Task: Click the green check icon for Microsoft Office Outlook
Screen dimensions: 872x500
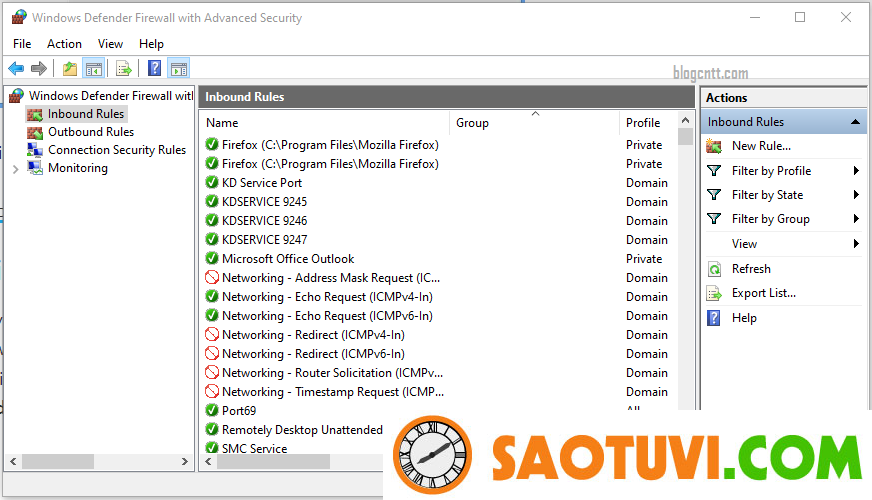Action: click(212, 258)
